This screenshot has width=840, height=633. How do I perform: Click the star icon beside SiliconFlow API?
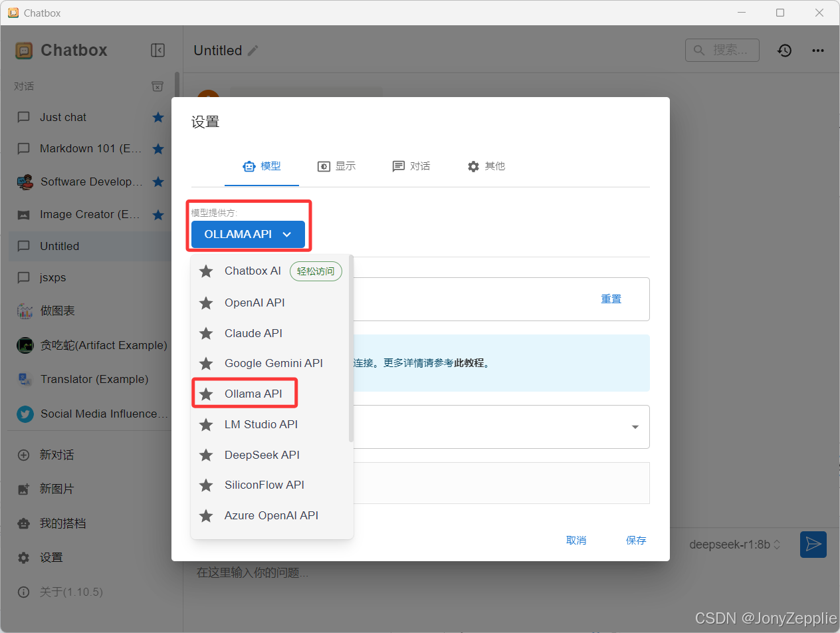[206, 485]
